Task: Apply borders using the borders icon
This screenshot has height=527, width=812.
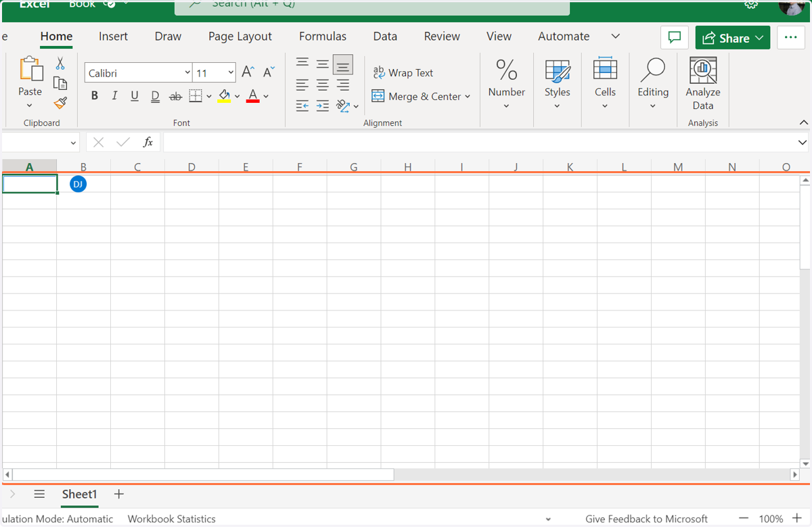Action: [x=196, y=96]
